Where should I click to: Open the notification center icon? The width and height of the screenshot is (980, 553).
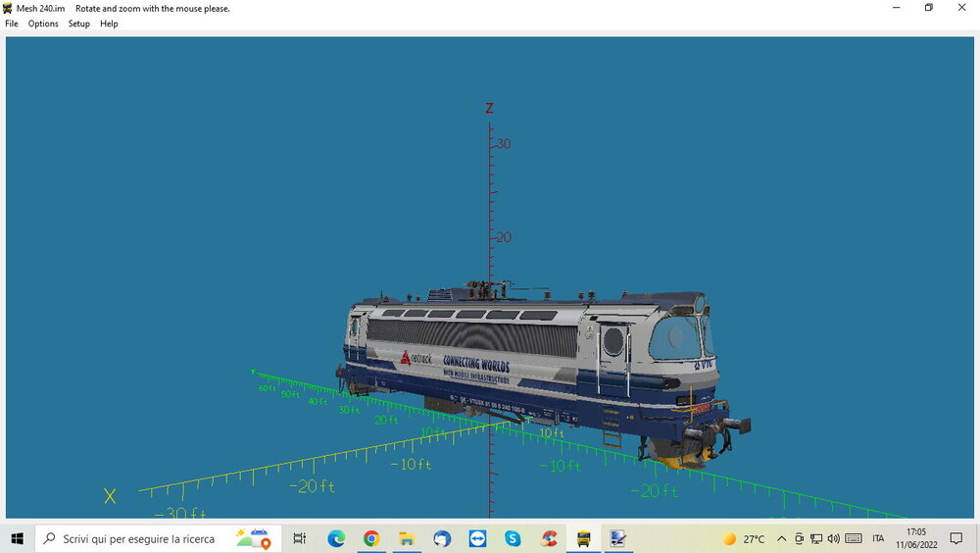956,538
